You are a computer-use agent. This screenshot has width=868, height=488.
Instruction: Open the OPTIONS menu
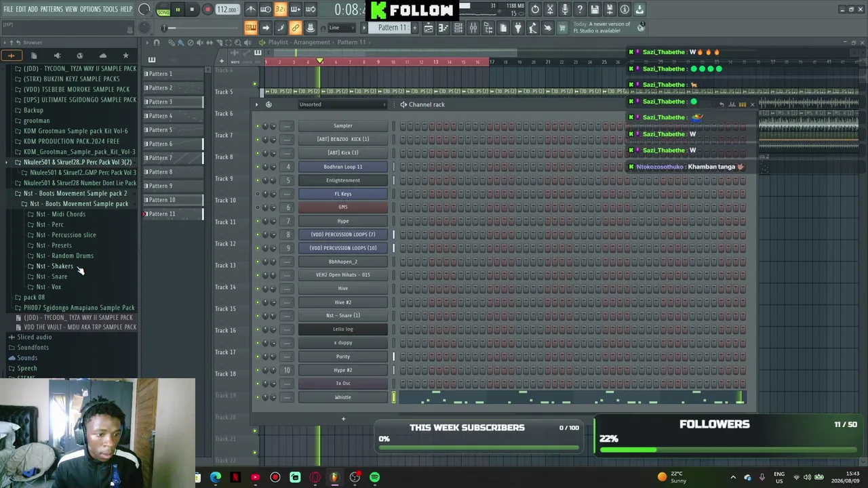[90, 9]
